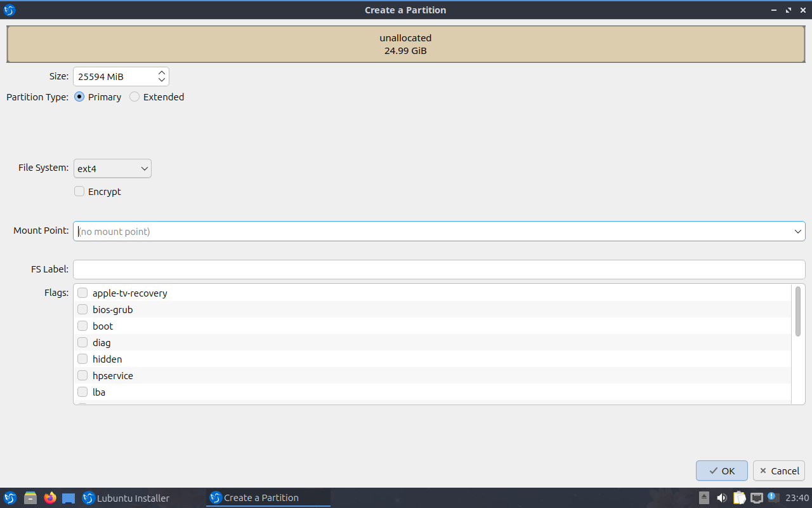The image size is (812, 508).
Task: Launch the file manager from taskbar
Action: tap(30, 498)
